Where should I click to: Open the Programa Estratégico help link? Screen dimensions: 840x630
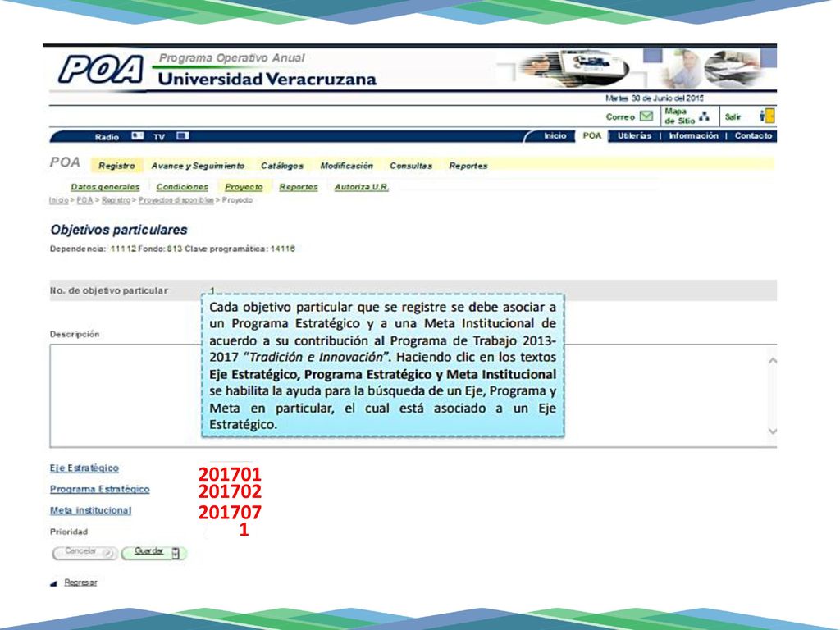(99, 489)
